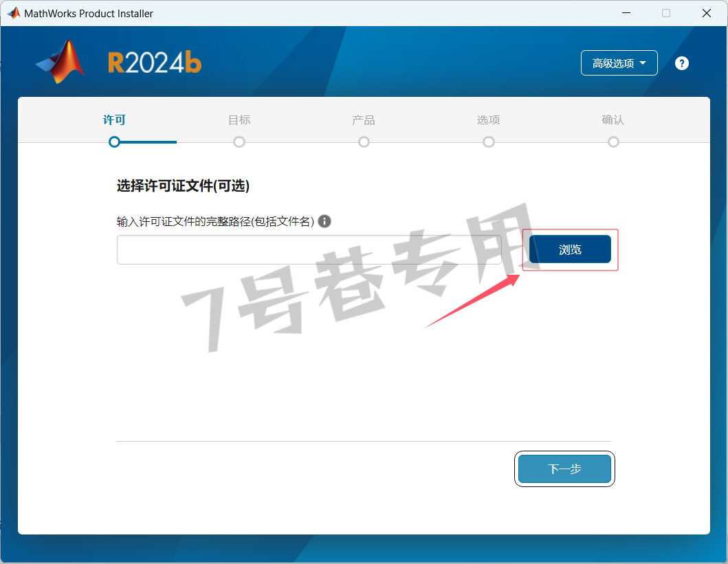This screenshot has height=564, width=728.
Task: Click the 许可 step circle marker
Action: pyautogui.click(x=114, y=142)
